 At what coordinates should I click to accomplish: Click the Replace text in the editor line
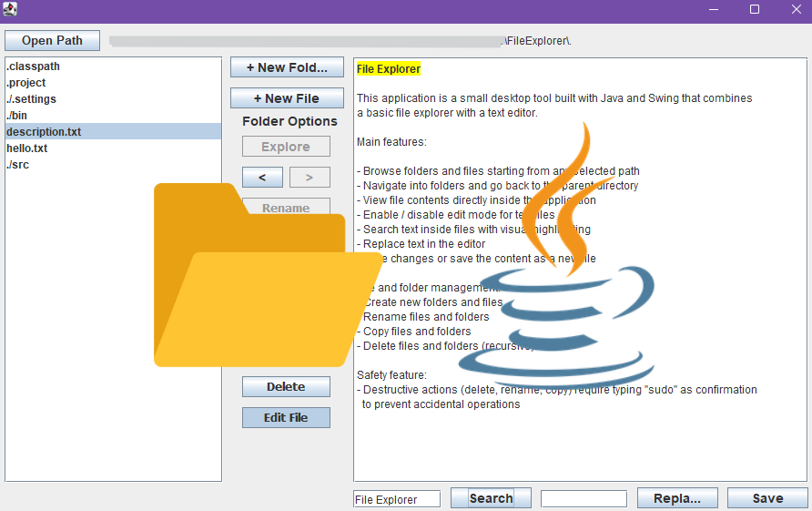421,244
